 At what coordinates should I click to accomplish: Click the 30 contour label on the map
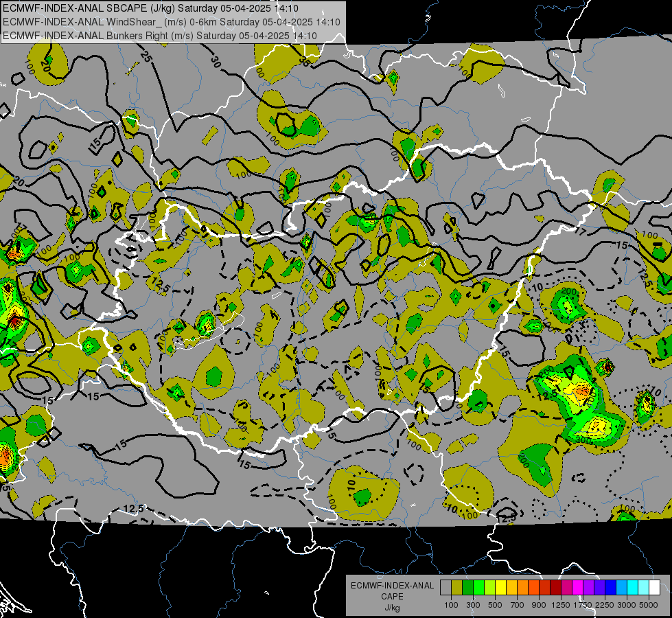(216, 62)
